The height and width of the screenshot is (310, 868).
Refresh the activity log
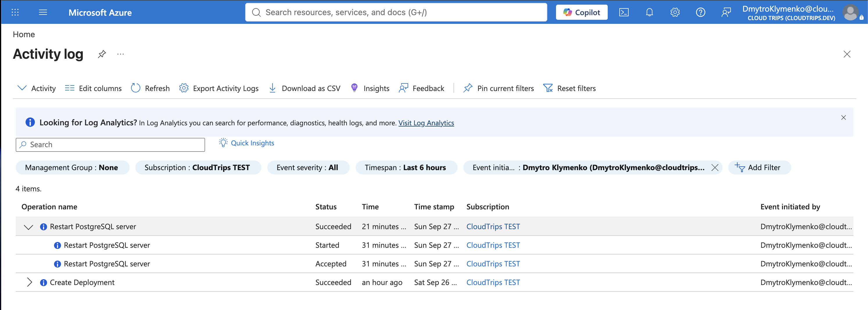[150, 88]
